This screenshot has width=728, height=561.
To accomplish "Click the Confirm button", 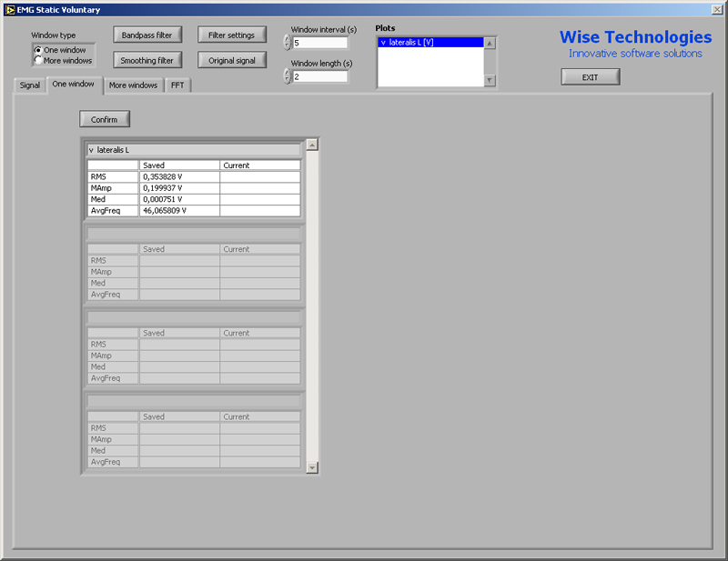I will (x=104, y=119).
